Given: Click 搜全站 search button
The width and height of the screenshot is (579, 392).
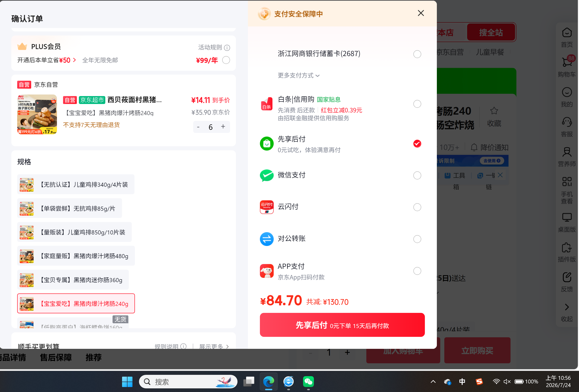Looking at the screenshot, I should [x=491, y=32].
